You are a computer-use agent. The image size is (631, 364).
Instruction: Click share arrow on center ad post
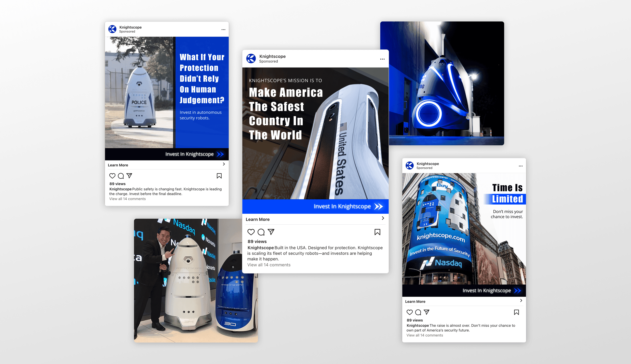(271, 232)
